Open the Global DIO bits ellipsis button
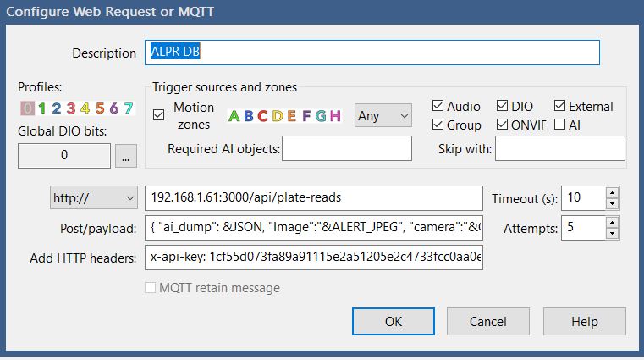The width and height of the screenshot is (644, 360). point(126,156)
